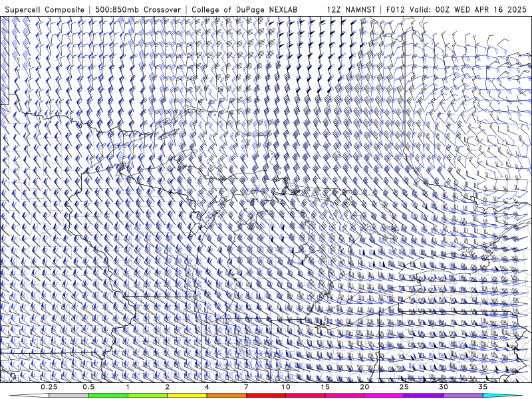Click the 12Z NAMNST model label

(351, 9)
